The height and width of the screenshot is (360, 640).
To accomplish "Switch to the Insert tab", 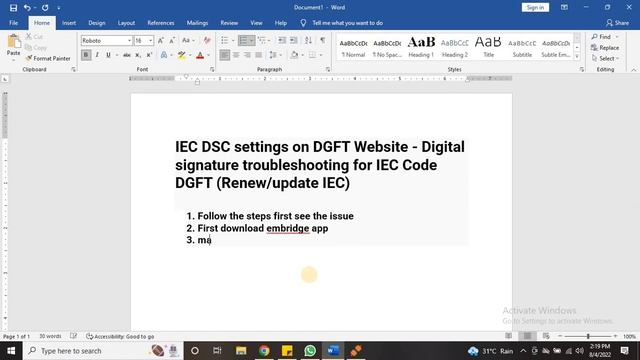I will tap(69, 23).
